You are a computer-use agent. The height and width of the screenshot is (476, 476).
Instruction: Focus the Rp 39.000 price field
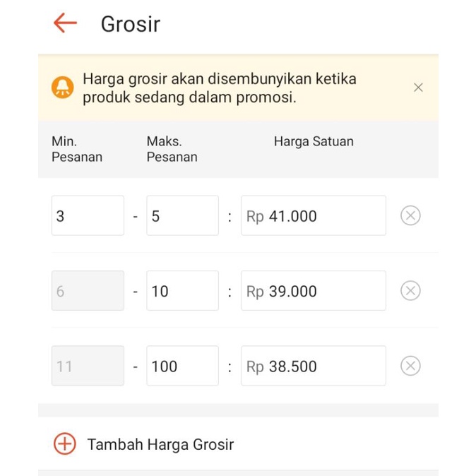click(314, 290)
